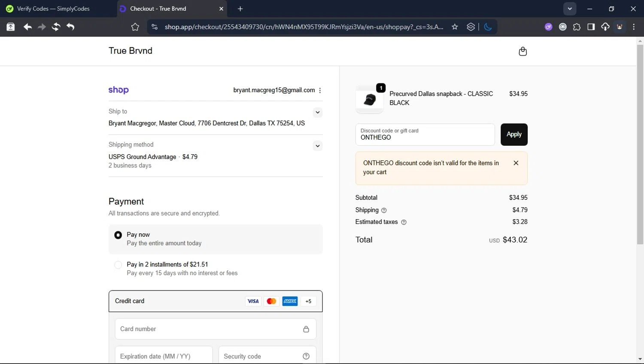
Task: Open the purple round extension icon
Action: click(548, 27)
